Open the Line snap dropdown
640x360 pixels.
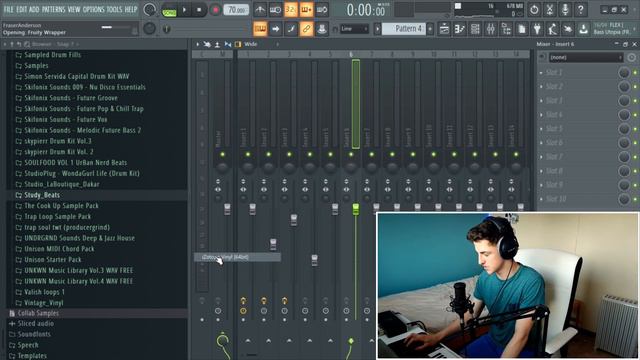(355, 29)
